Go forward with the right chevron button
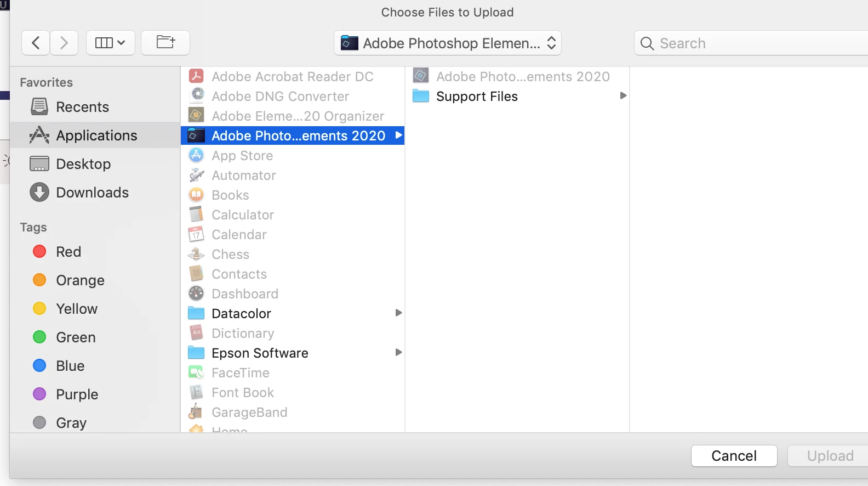The height and width of the screenshot is (486, 868). (x=64, y=43)
